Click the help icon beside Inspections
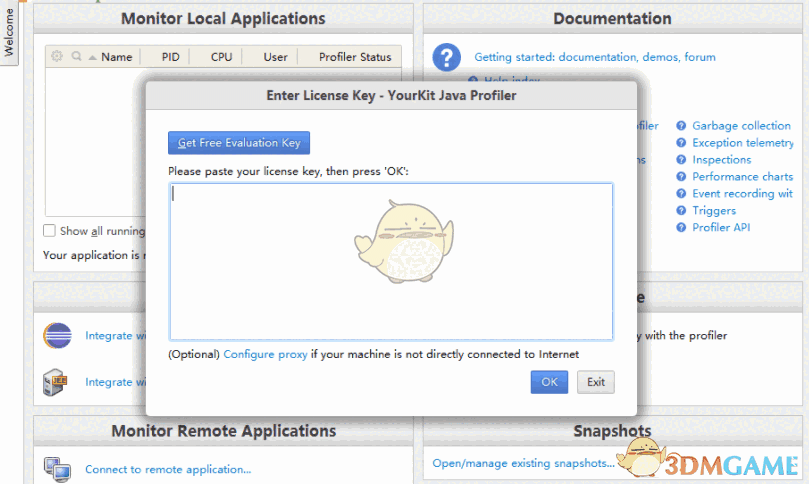 coord(681,159)
